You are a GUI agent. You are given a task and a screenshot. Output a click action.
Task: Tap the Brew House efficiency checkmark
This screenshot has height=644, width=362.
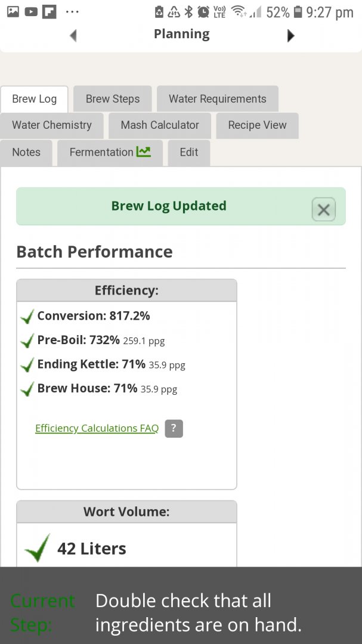(27, 389)
